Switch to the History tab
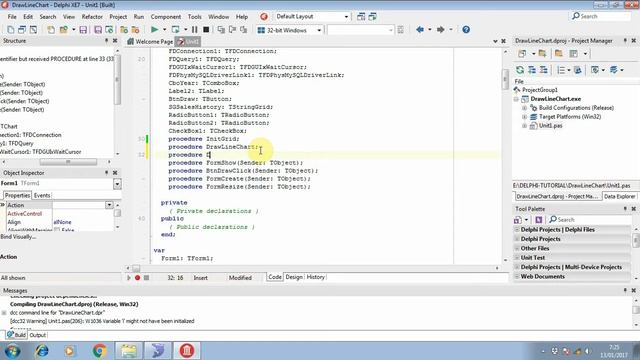Image resolution: width=640 pixels, height=360 pixels. click(x=316, y=277)
